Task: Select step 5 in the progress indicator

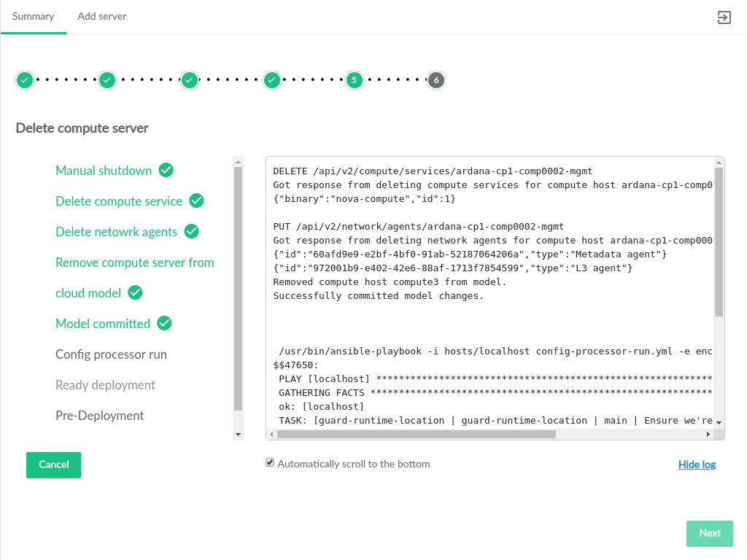Action: 354,80
